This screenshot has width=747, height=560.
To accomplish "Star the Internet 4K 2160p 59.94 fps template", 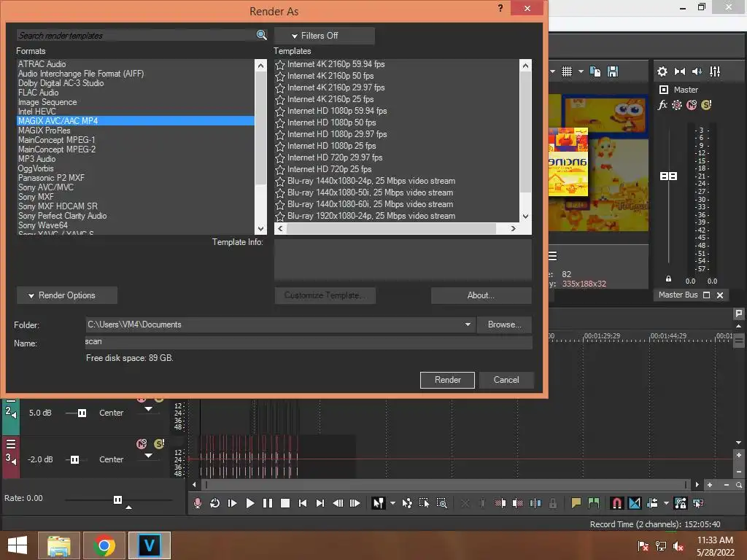I will [x=280, y=64].
